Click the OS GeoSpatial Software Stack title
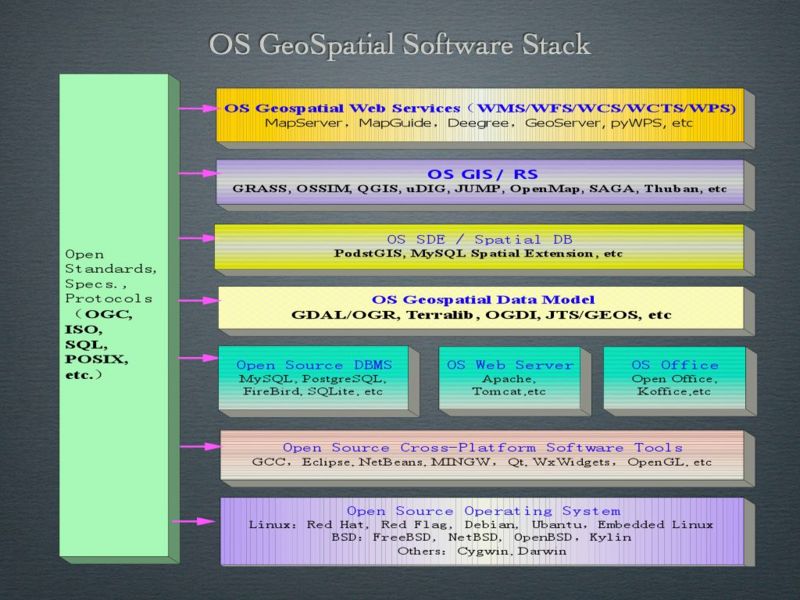 pyautogui.click(x=399, y=45)
